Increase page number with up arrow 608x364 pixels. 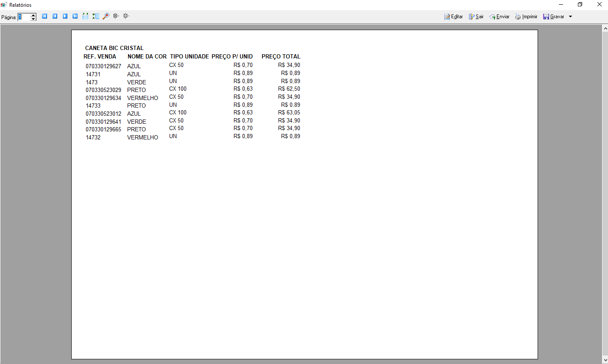[x=33, y=15]
